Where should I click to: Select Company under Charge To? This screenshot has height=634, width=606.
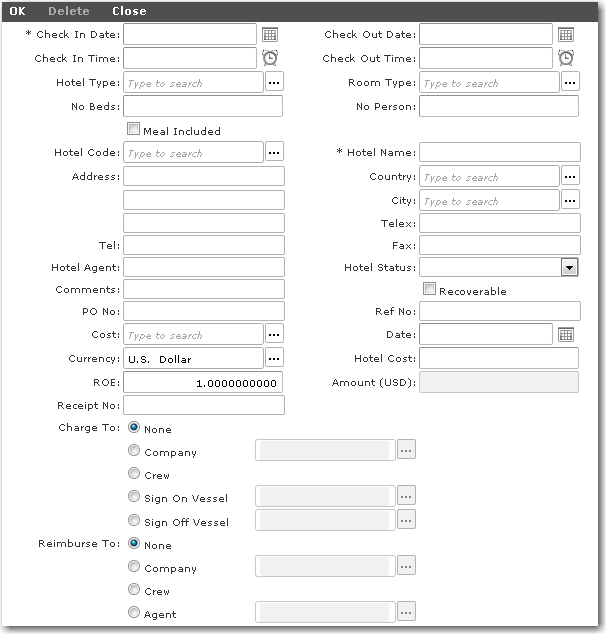(x=134, y=451)
